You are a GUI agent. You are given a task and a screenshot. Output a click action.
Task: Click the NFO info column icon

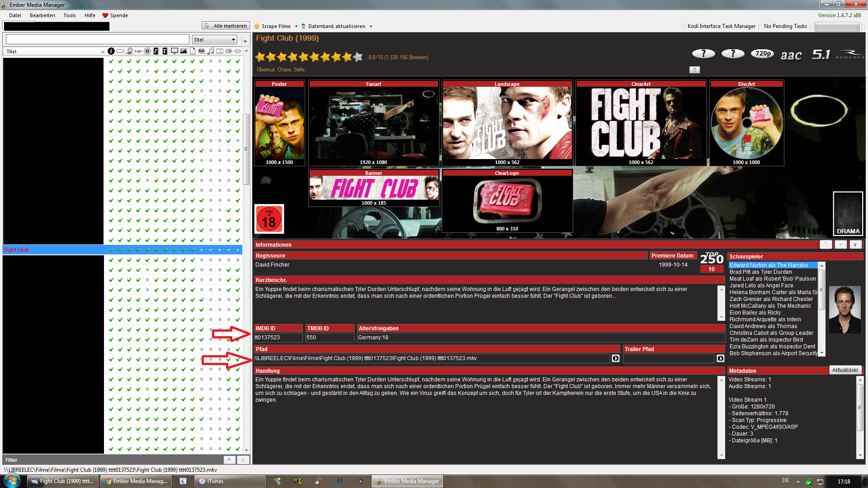111,51
